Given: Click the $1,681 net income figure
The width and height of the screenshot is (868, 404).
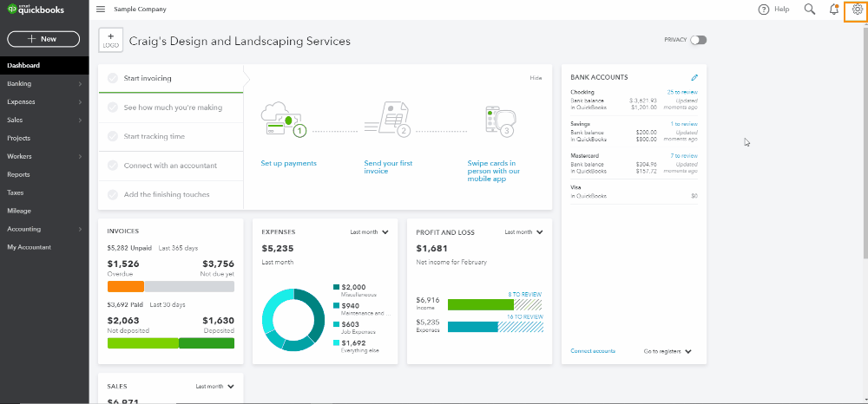Looking at the screenshot, I should pyautogui.click(x=431, y=249).
